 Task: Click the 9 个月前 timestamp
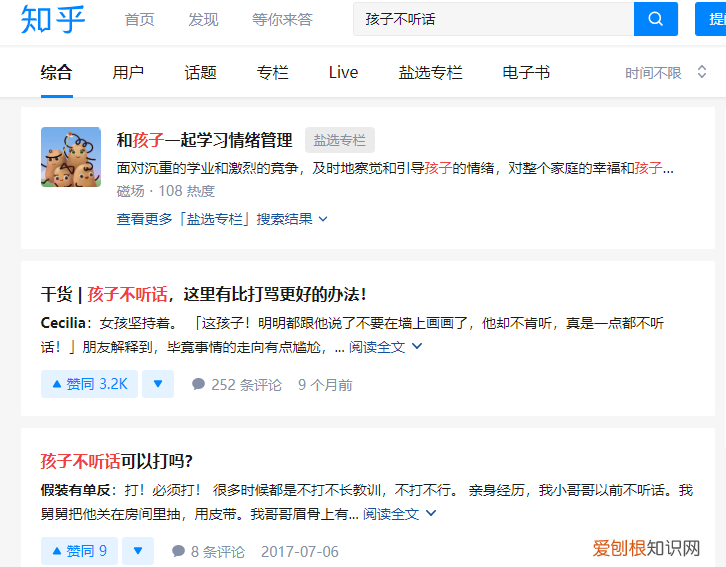pos(325,385)
